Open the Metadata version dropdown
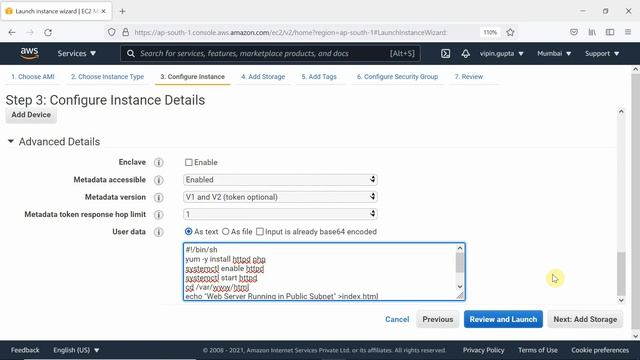The image size is (640, 360). coord(280,197)
